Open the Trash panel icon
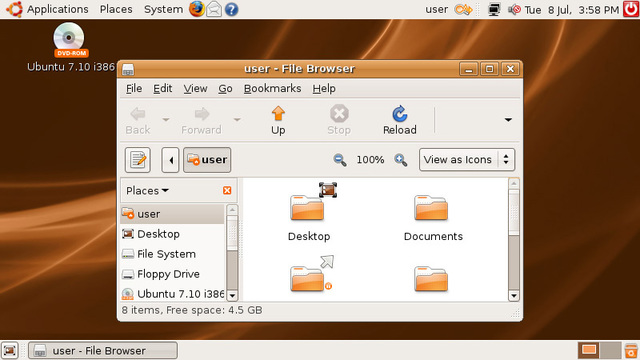 (x=631, y=351)
